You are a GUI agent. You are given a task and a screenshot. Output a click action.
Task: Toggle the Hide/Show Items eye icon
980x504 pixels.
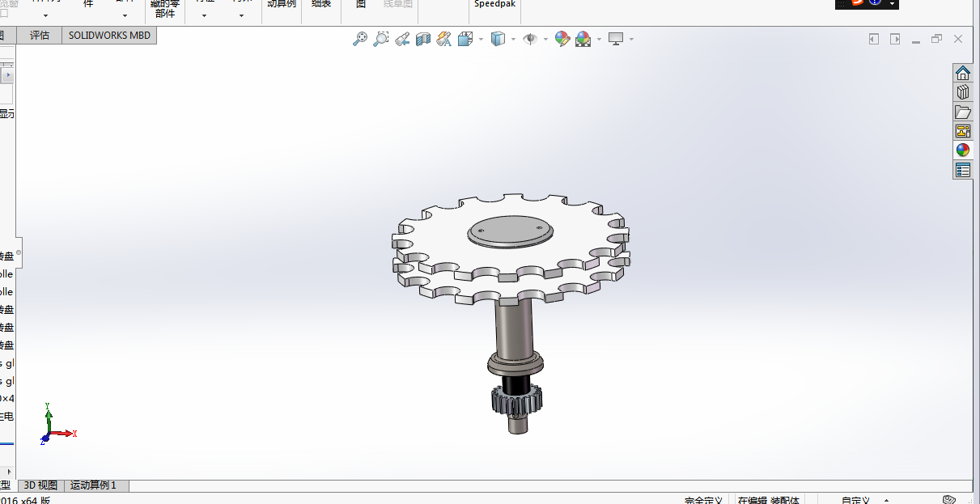[531, 39]
